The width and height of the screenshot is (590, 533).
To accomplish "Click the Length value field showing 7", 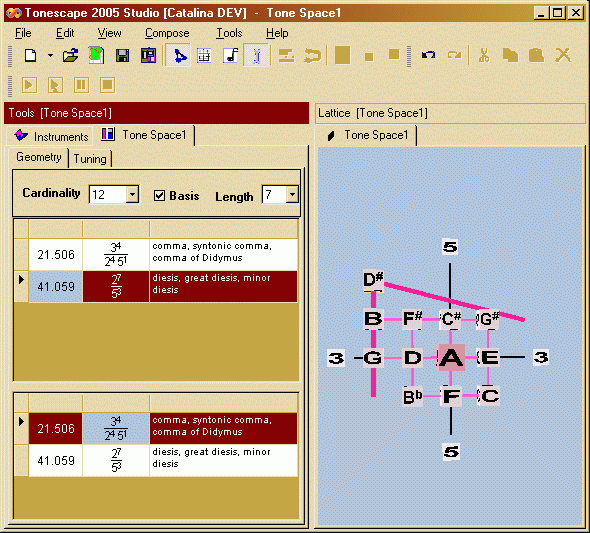I will (274, 194).
